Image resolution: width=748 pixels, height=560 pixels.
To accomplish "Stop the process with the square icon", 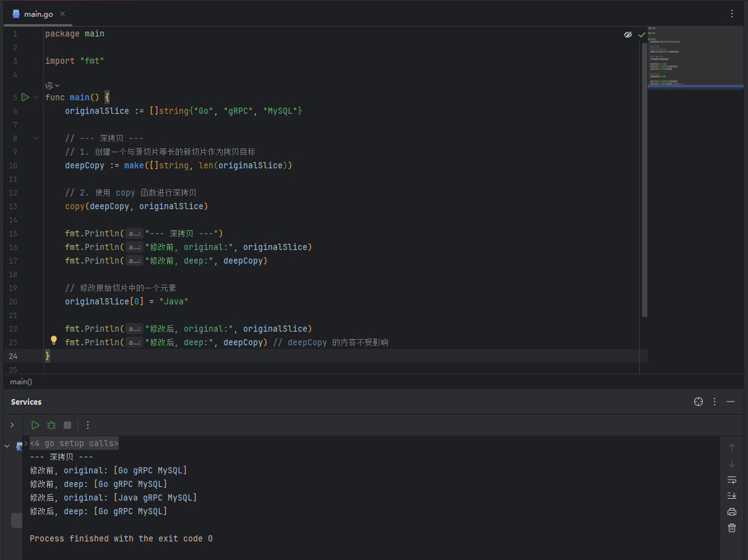I will click(67, 425).
